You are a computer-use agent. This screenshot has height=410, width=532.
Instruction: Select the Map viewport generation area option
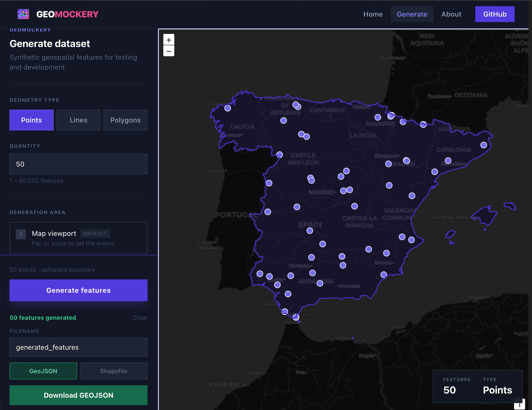[x=78, y=238]
